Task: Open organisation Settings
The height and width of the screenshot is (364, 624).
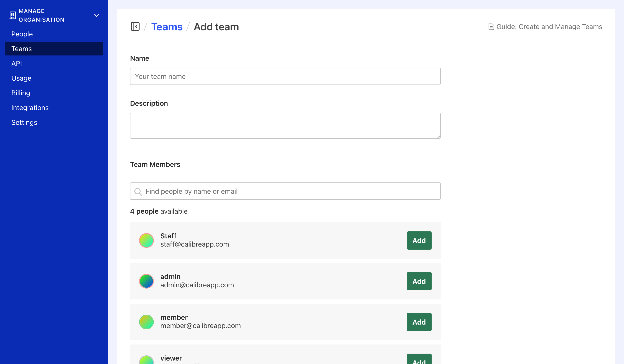Action: (x=24, y=122)
